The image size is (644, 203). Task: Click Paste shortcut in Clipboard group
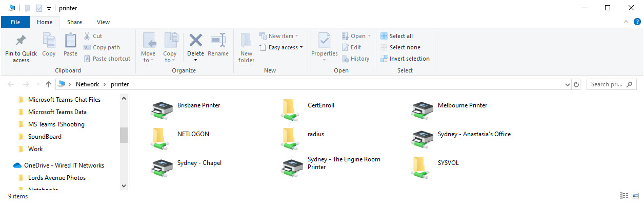[107, 59]
